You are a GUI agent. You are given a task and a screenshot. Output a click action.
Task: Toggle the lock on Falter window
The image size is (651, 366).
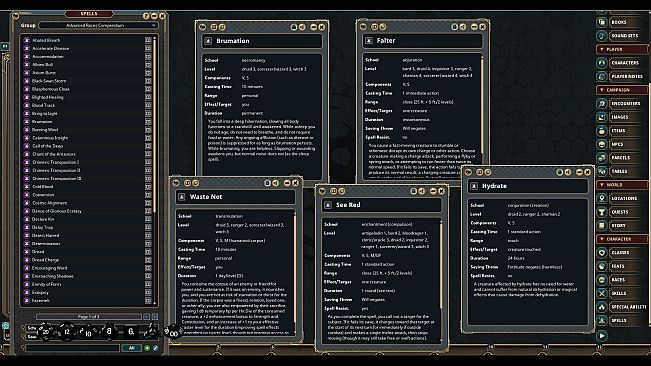[x=454, y=27]
